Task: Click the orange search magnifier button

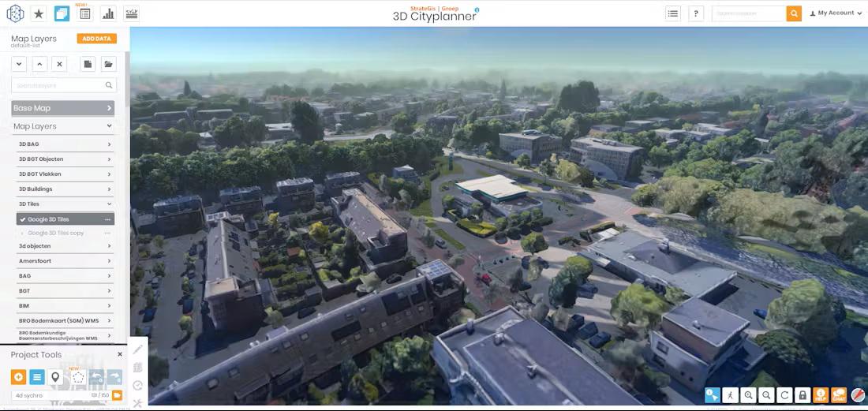Action: point(793,13)
